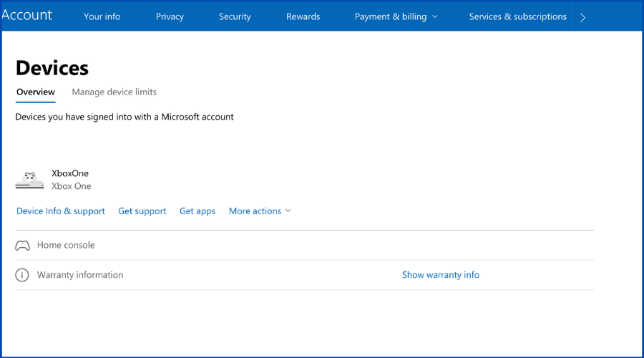Screen dimensions: 644x358
Task: Open Device Info & support link
Action: [x=61, y=211]
